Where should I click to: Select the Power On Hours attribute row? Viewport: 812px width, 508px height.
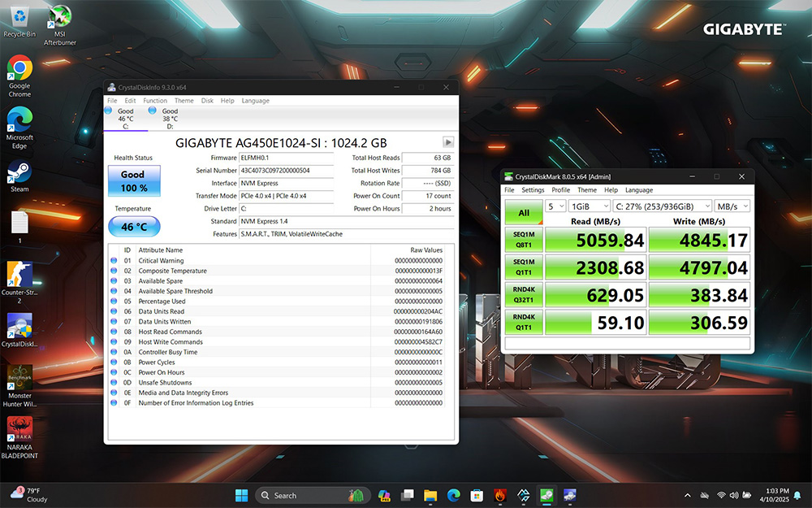(x=277, y=372)
